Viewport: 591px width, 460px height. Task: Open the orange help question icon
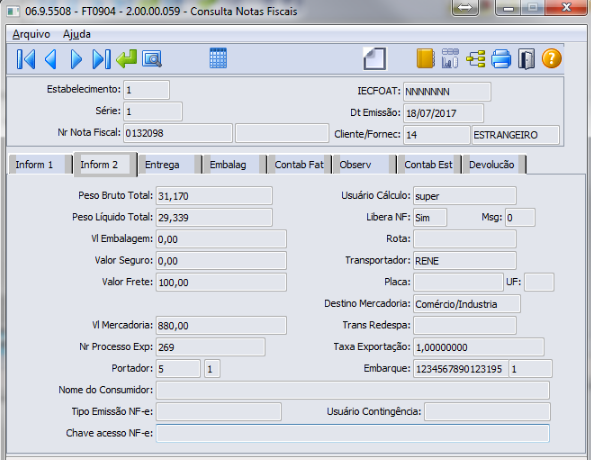point(551,59)
